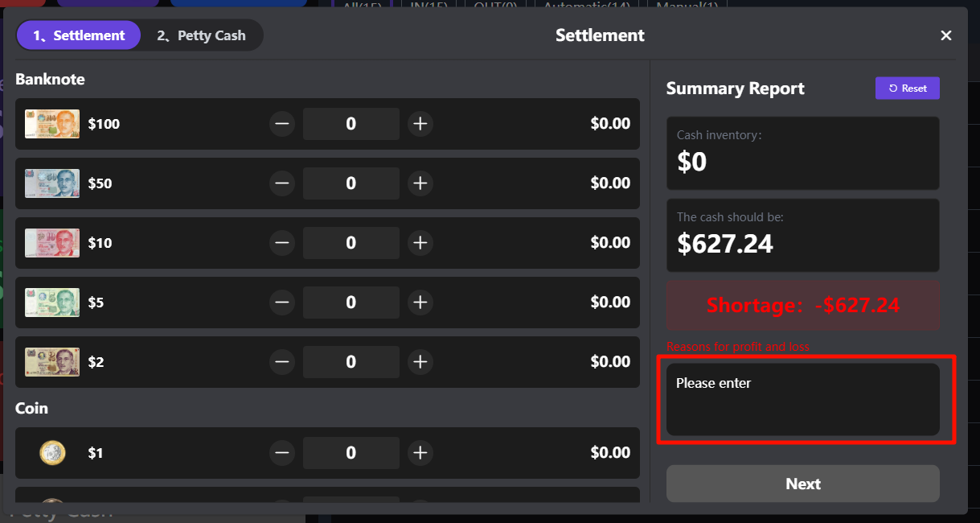Decrease the $100 banknote count

pyautogui.click(x=282, y=124)
